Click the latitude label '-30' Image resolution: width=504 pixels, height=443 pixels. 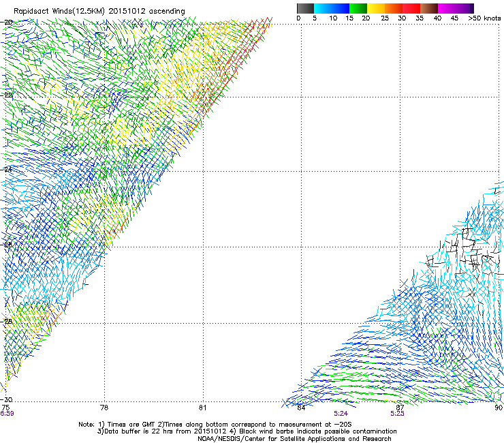pos(7,400)
